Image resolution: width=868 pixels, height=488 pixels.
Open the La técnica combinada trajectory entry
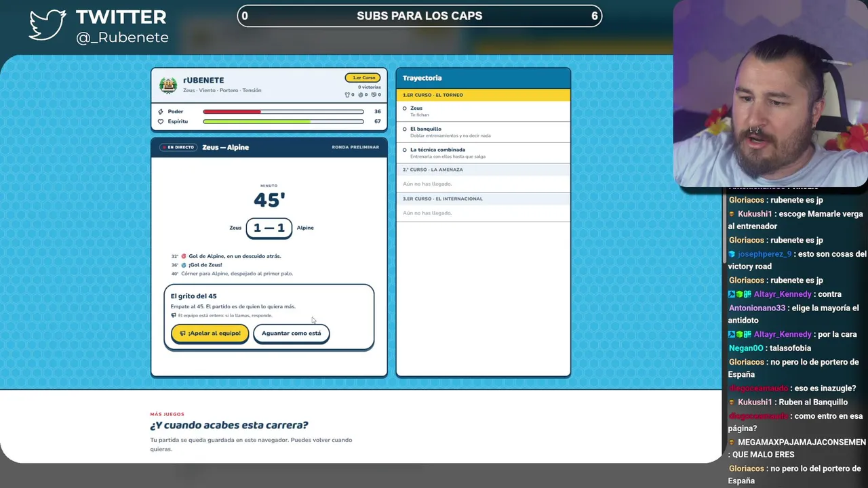click(x=483, y=152)
